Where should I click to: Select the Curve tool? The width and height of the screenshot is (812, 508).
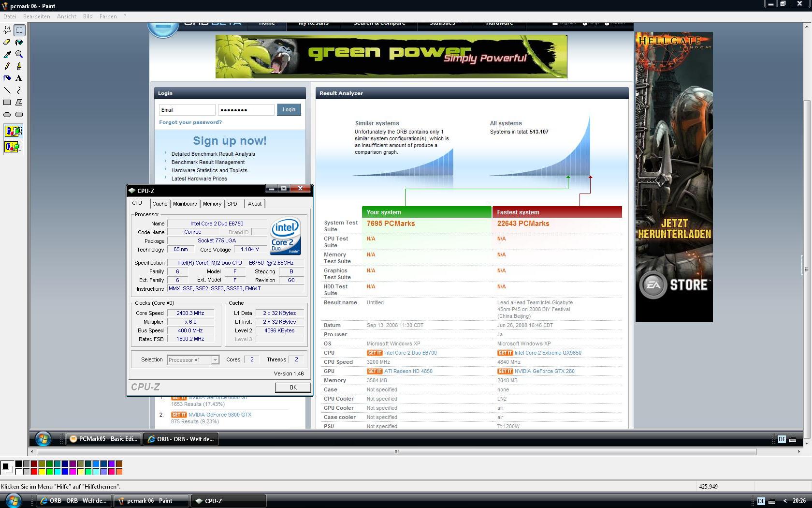click(x=19, y=90)
